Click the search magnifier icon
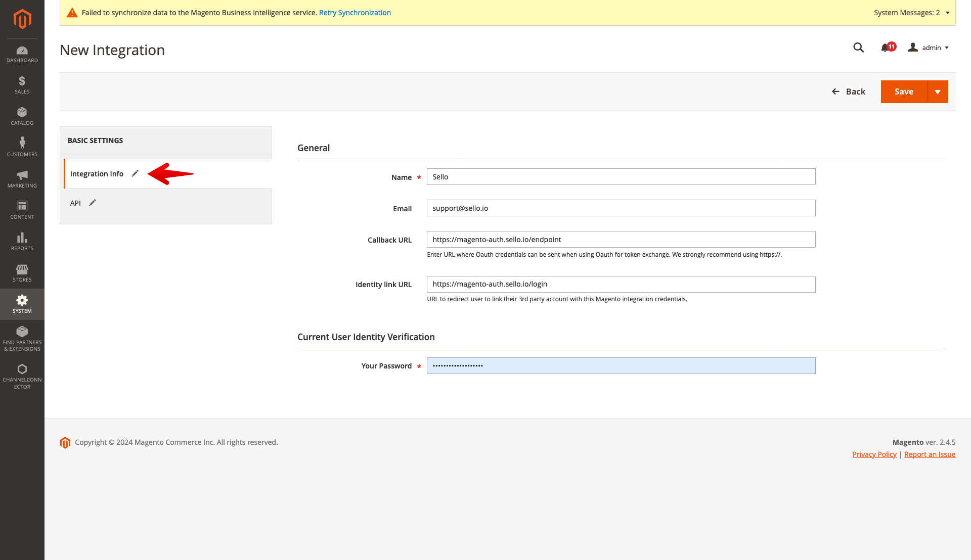 [858, 48]
